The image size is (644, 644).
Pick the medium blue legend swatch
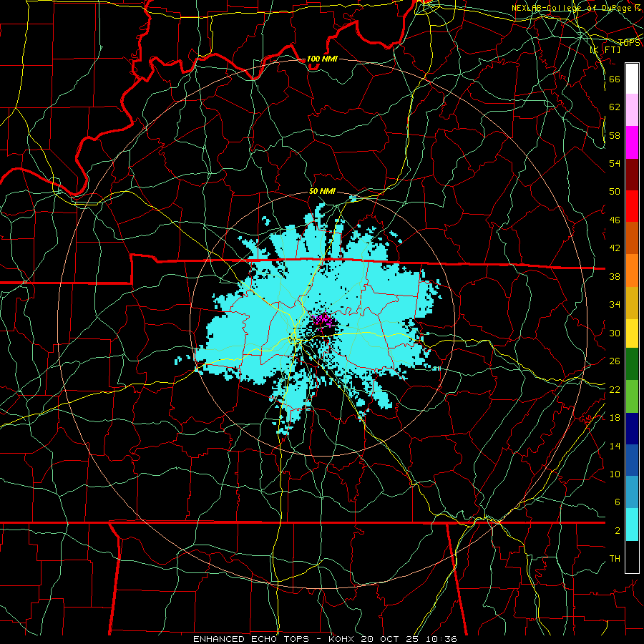[632, 460]
